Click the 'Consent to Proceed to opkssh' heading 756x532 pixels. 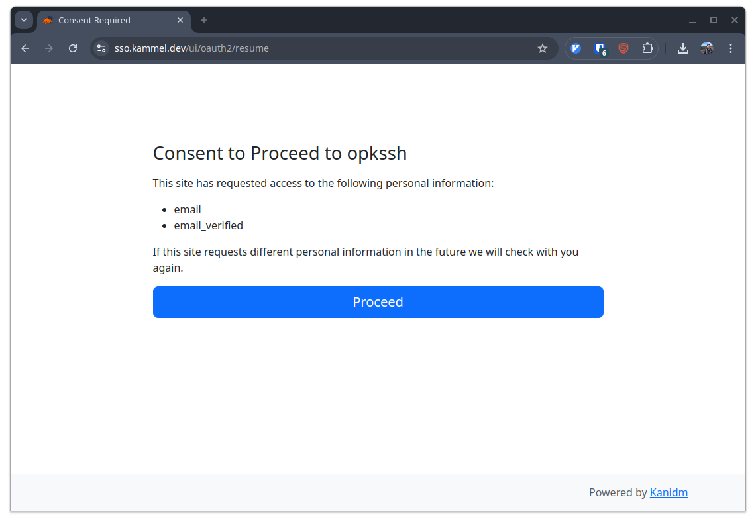coord(280,153)
